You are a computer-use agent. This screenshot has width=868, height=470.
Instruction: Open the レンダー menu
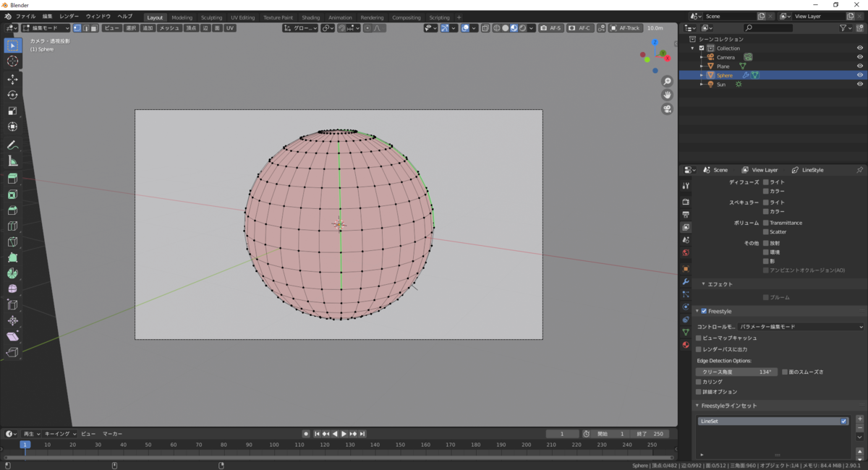coord(69,16)
